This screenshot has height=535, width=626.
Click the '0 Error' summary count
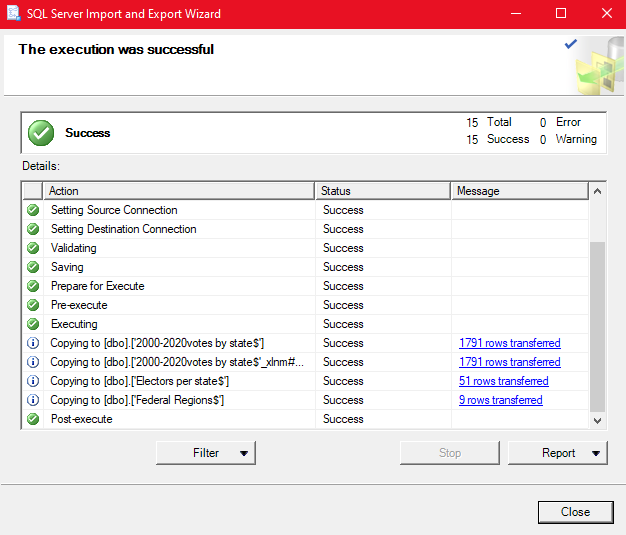[560, 122]
